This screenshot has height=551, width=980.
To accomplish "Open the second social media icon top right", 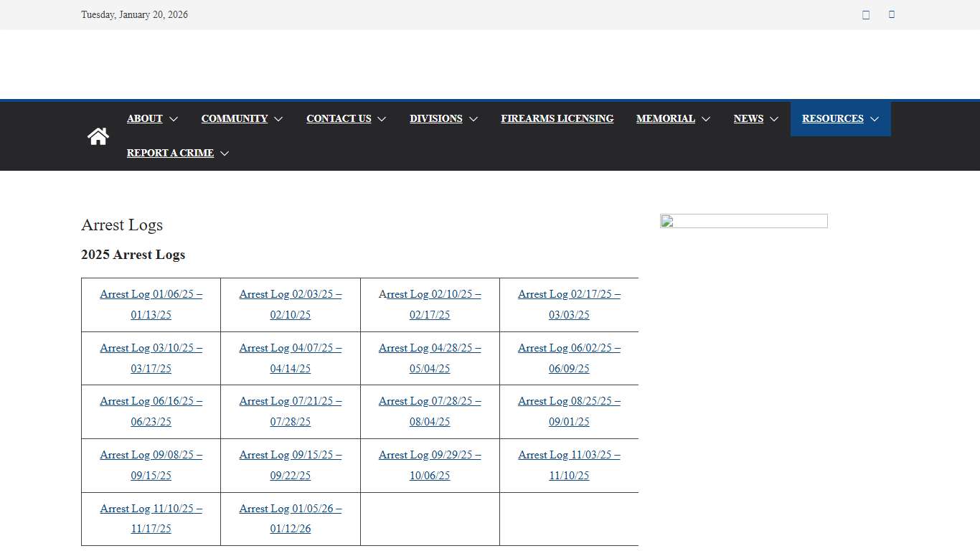I will click(x=891, y=14).
